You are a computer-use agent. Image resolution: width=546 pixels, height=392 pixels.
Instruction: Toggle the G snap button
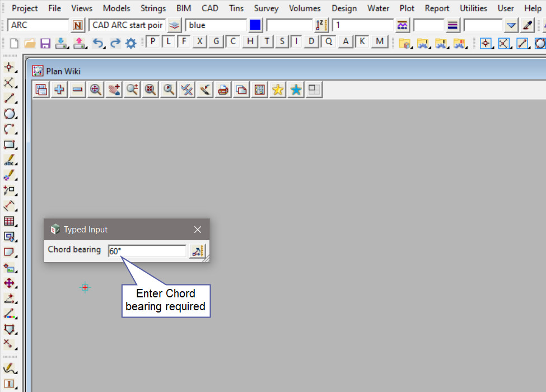pyautogui.click(x=216, y=41)
